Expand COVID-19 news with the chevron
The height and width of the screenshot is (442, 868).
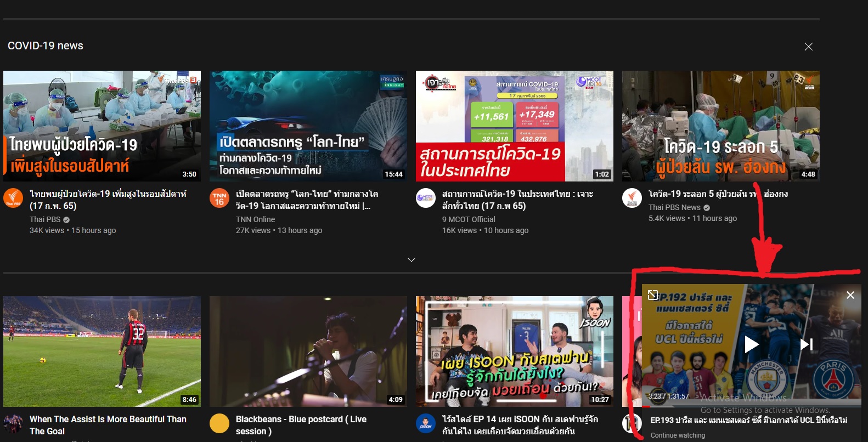pos(412,260)
